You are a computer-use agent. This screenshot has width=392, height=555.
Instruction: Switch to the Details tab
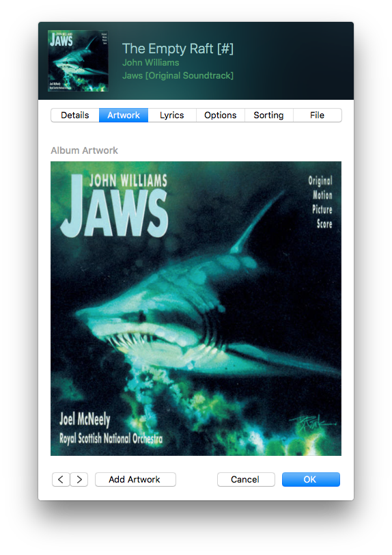pyautogui.click(x=75, y=115)
